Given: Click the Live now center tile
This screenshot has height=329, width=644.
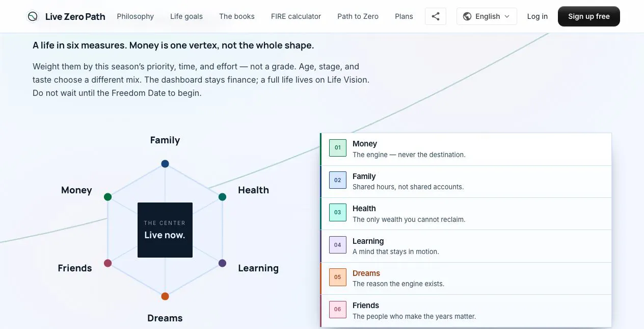Looking at the screenshot, I should 165,230.
